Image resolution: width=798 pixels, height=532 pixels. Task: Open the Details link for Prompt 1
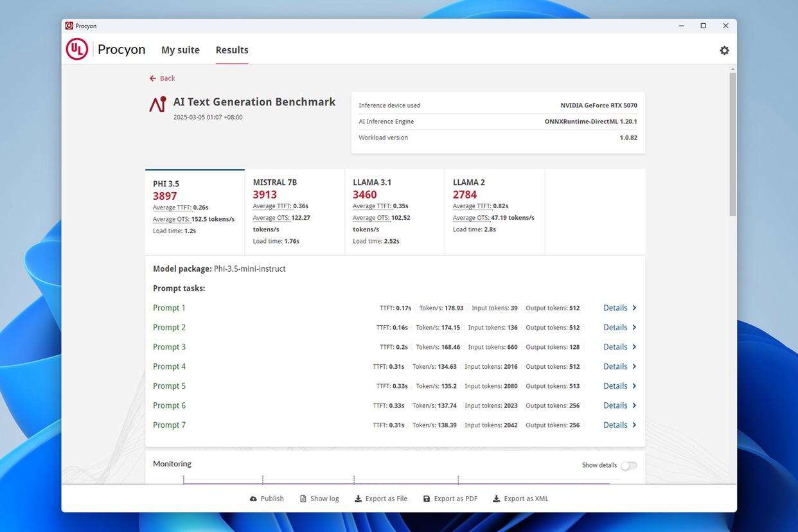[x=615, y=308]
